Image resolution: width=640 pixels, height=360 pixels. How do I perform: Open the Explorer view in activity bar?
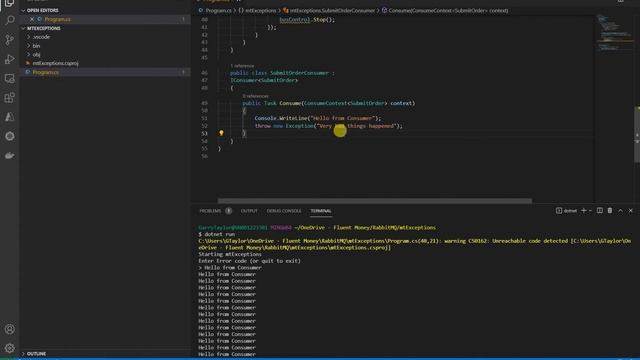point(9,3)
